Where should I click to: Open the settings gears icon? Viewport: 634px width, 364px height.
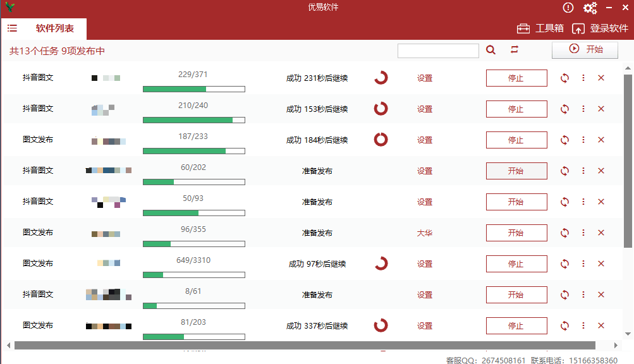(590, 8)
